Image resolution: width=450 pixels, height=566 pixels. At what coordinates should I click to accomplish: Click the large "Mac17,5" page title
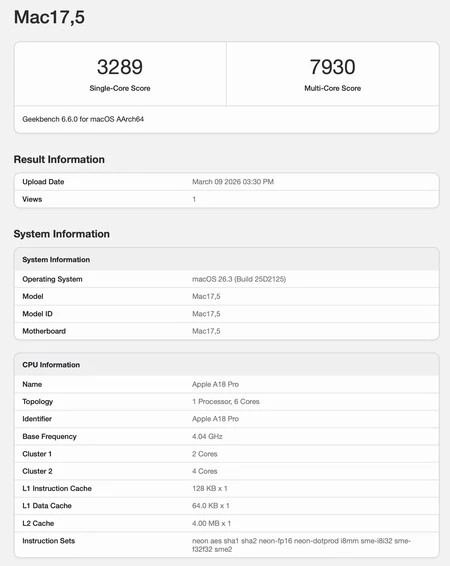tap(49, 17)
